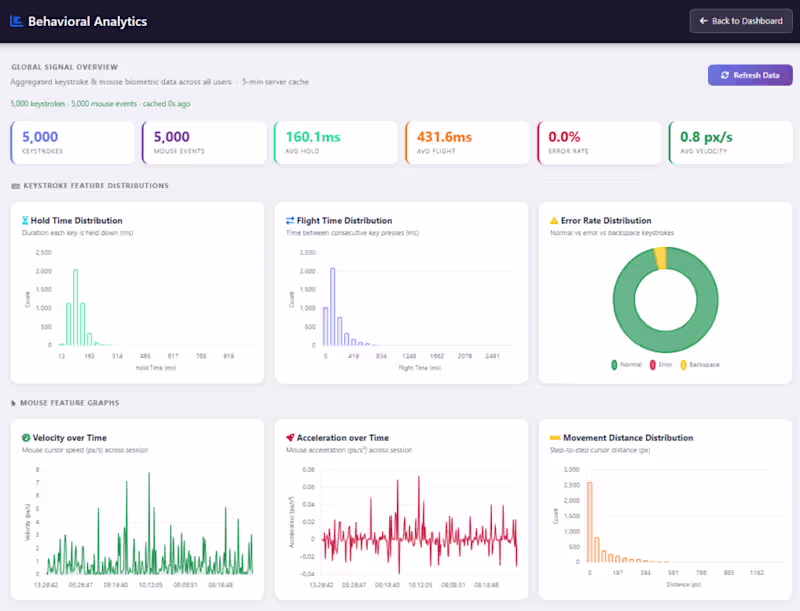
Task: Toggle the Backspace legend swatch in donut chart
Action: pos(683,365)
